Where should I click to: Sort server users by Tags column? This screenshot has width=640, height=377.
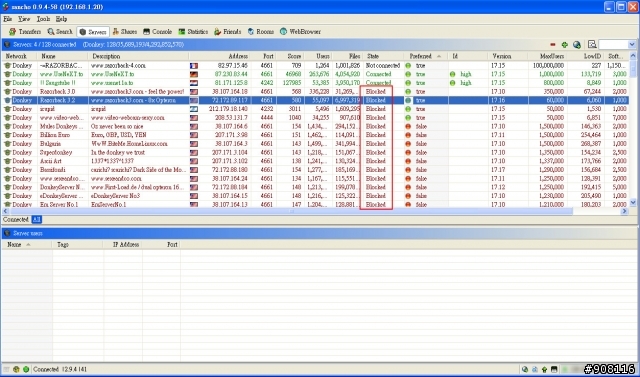[x=78, y=245]
